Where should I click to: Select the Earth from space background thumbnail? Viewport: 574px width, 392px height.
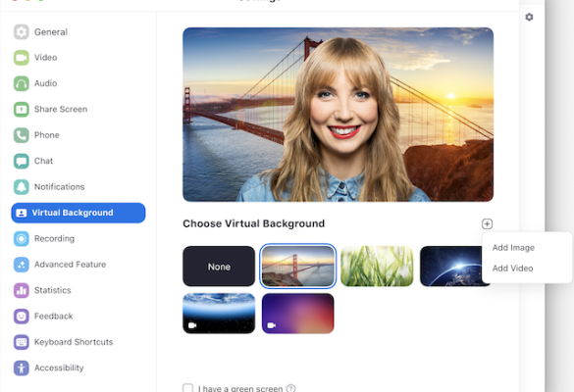coord(451,267)
